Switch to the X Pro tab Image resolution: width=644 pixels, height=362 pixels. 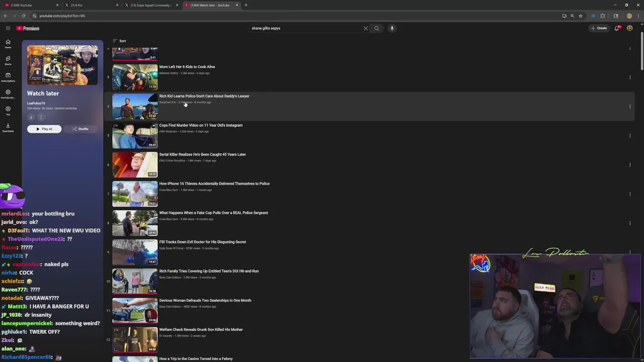click(x=91, y=5)
